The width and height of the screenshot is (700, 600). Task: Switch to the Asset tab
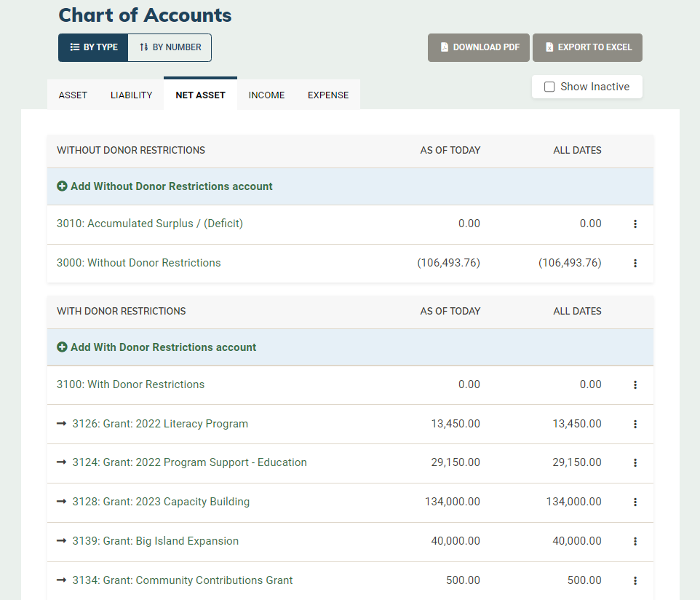73,95
